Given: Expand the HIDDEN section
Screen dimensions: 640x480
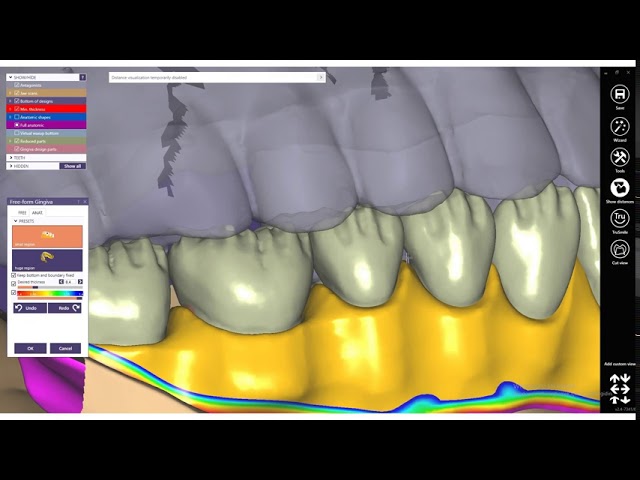Looking at the screenshot, I should (x=10, y=166).
